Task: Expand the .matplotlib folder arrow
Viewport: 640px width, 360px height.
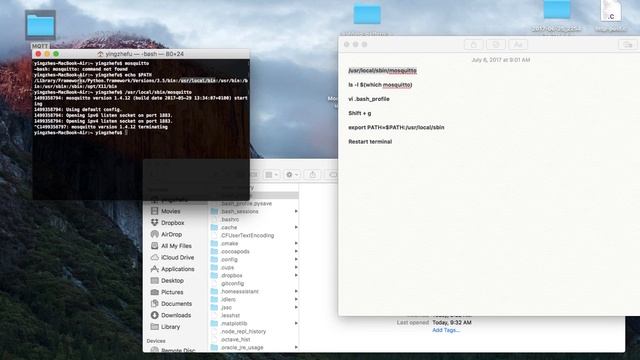Action: pos(296,323)
